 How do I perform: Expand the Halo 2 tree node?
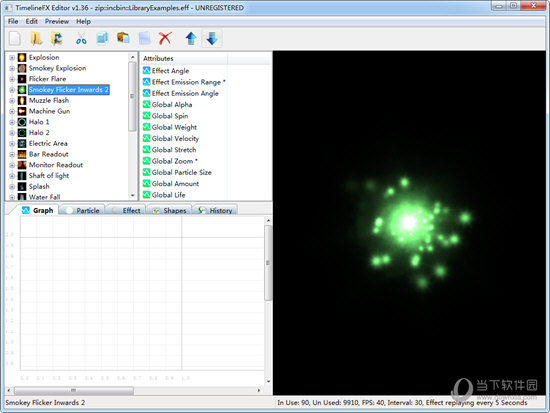[x=12, y=133]
